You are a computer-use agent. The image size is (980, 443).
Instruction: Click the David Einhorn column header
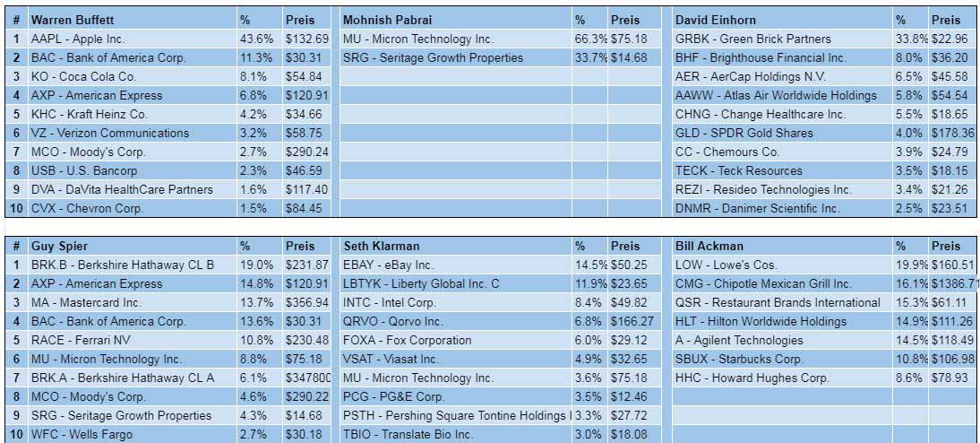pos(782,20)
